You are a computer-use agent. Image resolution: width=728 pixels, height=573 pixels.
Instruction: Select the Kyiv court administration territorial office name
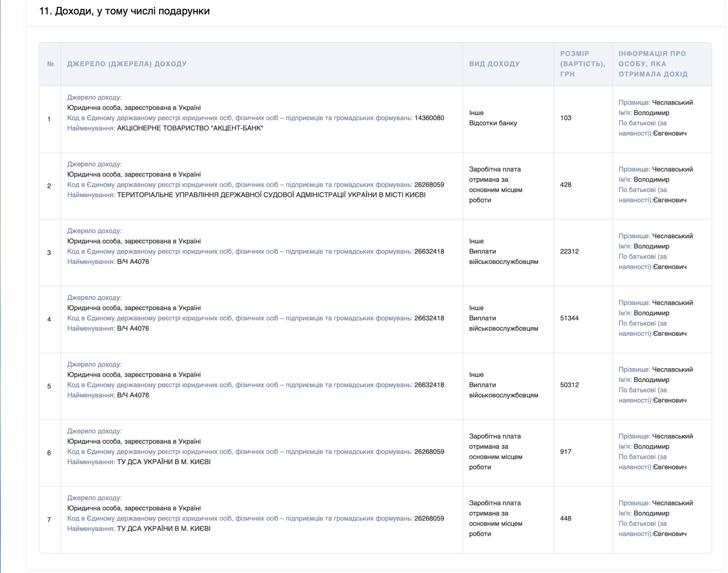[x=271, y=195]
